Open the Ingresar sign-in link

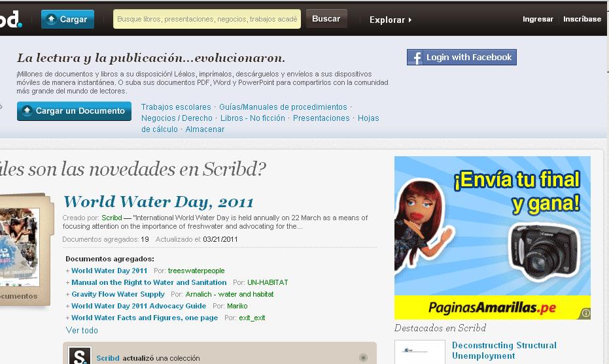538,19
